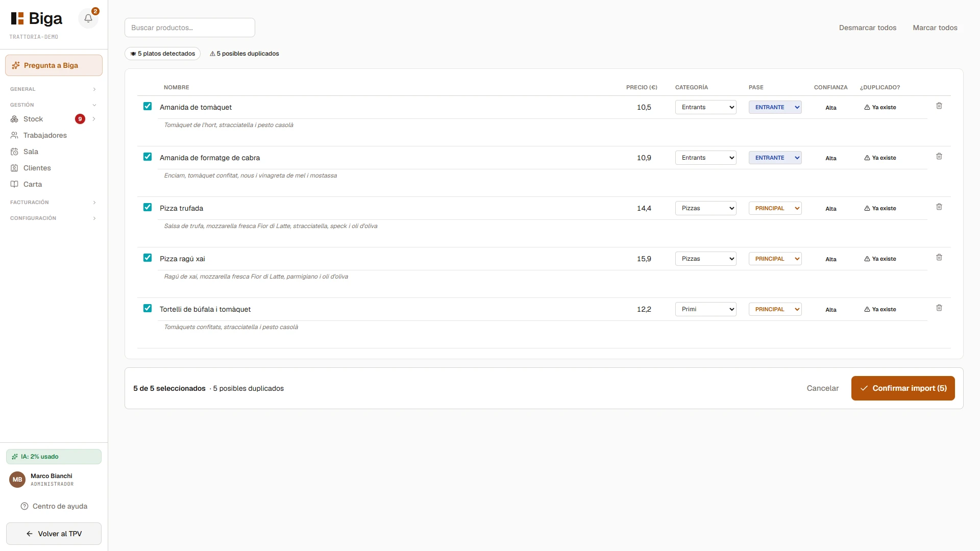Expand the GENERAL sidebar section
Viewport: 980px width, 551px height.
click(x=53, y=89)
